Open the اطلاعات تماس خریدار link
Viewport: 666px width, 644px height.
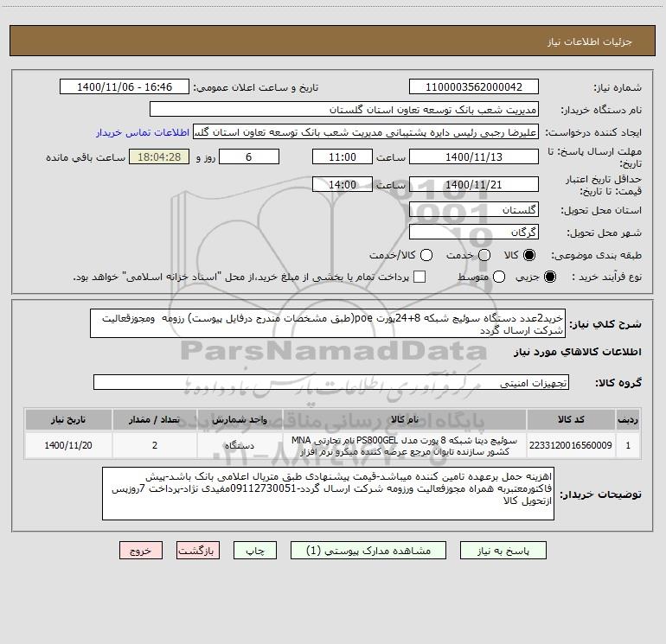(x=143, y=132)
